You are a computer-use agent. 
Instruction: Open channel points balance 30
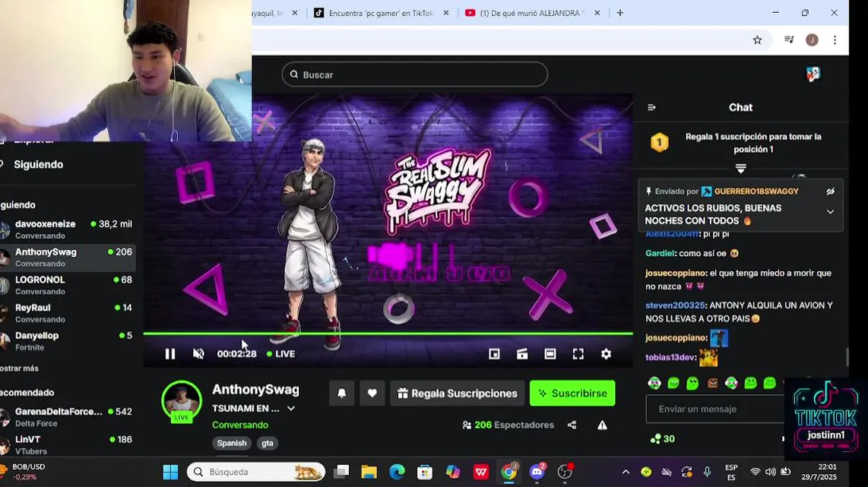point(662,439)
